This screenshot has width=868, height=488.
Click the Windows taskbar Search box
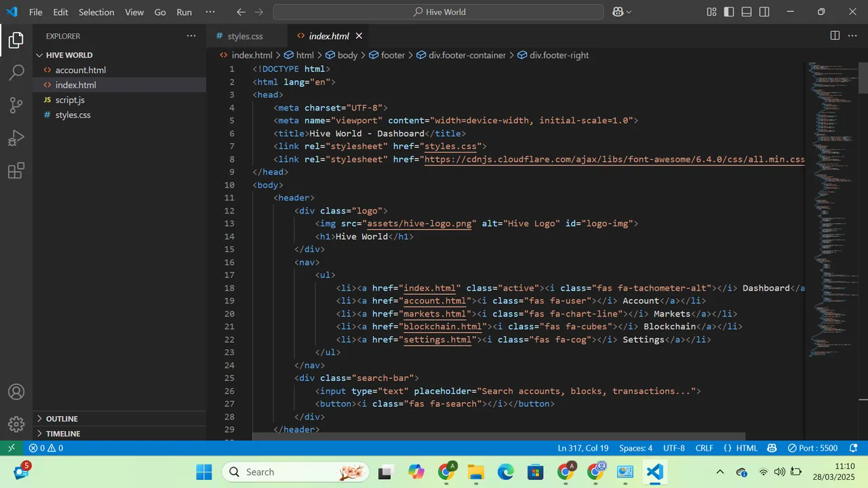(x=296, y=472)
